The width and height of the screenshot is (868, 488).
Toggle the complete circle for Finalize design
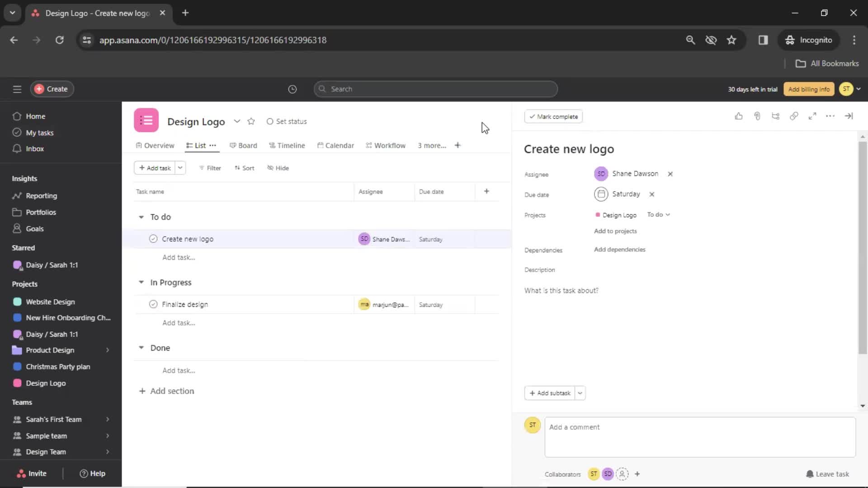pos(154,305)
